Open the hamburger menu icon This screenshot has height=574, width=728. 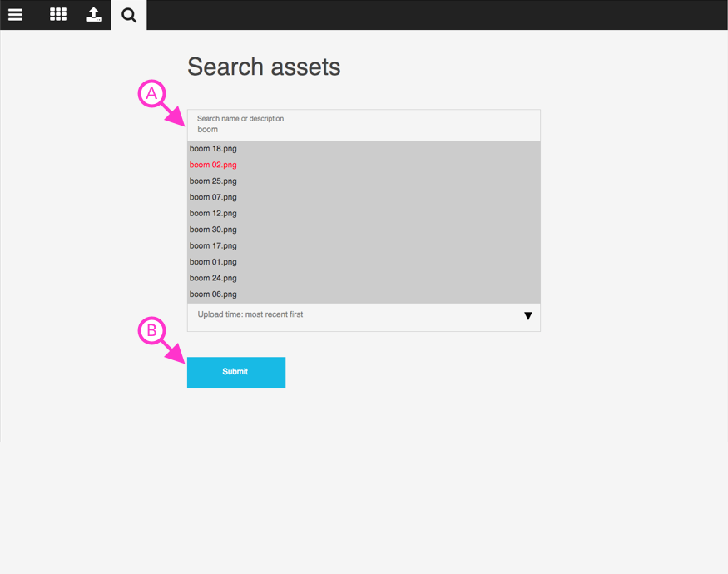15,15
